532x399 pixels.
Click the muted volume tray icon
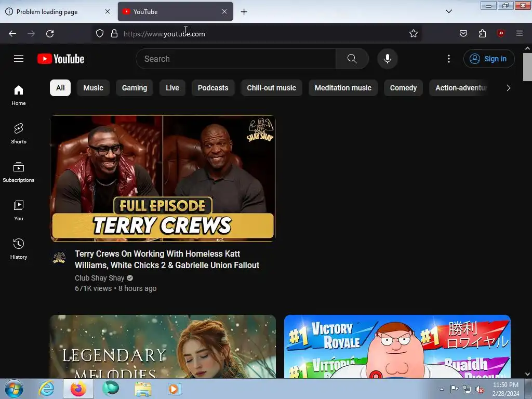coord(480,390)
